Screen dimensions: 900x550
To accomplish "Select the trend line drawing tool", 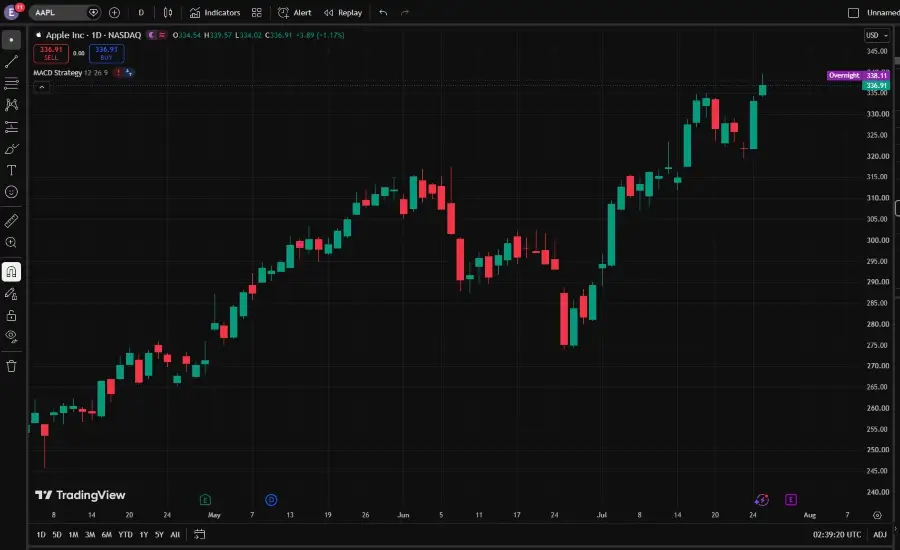I will pos(11,61).
